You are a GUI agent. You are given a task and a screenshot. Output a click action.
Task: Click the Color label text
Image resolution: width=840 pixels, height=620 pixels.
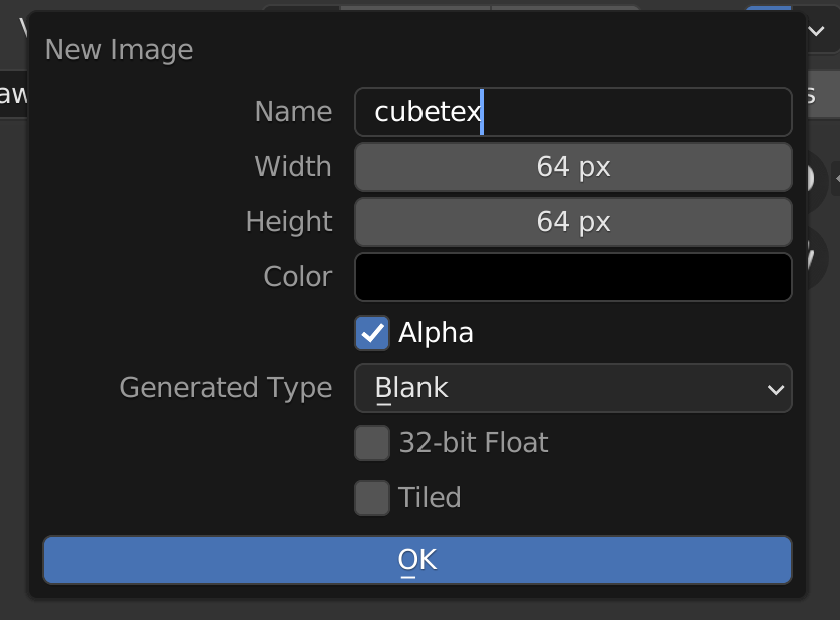297,277
